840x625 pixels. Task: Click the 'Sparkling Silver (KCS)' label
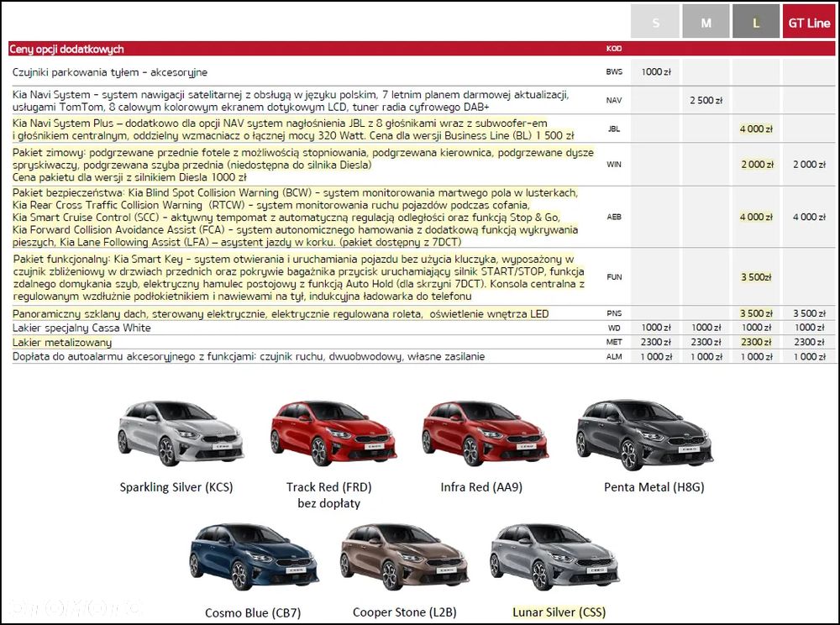click(x=176, y=487)
